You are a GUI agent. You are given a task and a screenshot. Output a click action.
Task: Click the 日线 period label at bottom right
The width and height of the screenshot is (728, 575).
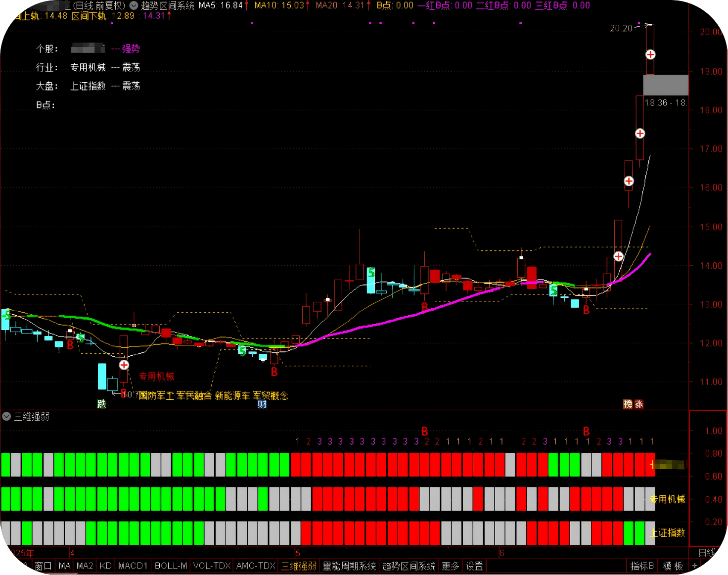tap(706, 553)
